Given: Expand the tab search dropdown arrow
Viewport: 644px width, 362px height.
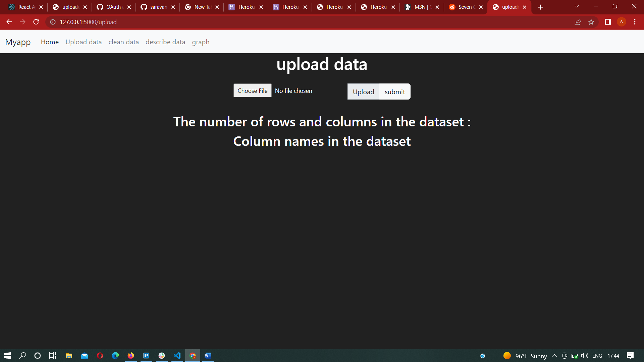Looking at the screenshot, I should (x=577, y=6).
